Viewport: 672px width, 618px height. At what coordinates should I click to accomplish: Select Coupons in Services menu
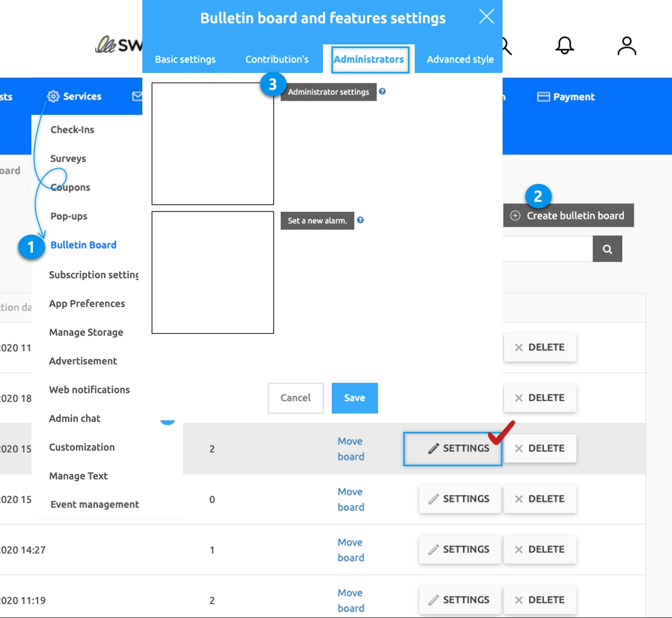[x=70, y=187]
